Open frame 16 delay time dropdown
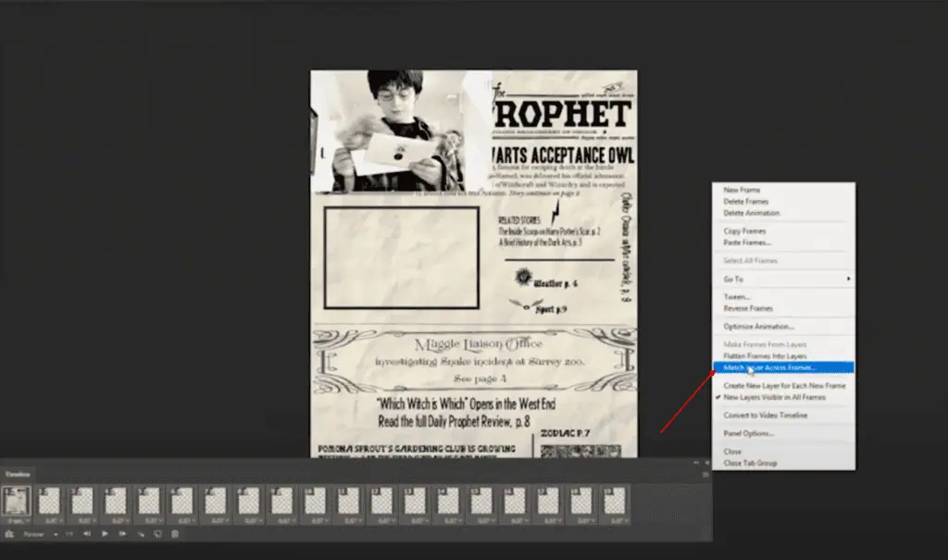This screenshot has width=948, height=560. click(518, 521)
